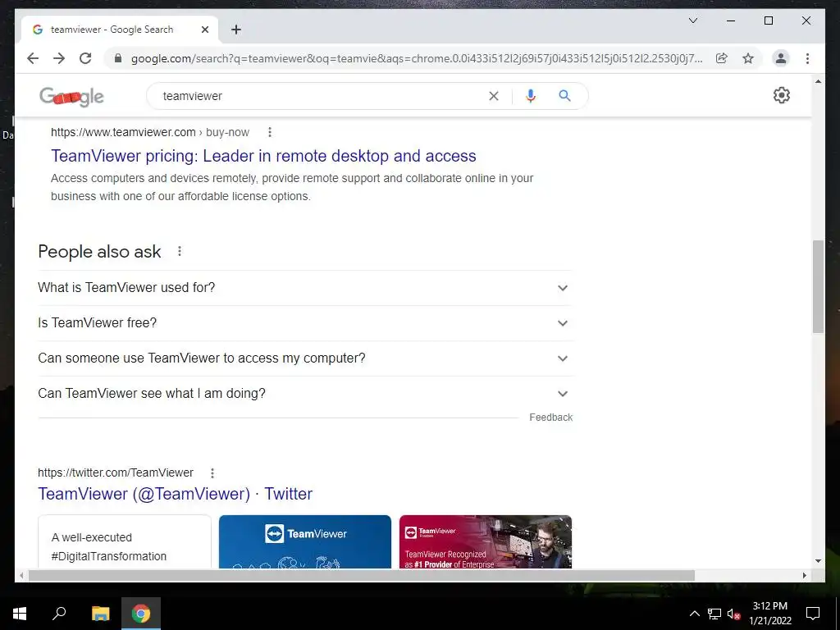
Task: Open the blue TeamViewer tweet thumbnail
Action: 305,541
